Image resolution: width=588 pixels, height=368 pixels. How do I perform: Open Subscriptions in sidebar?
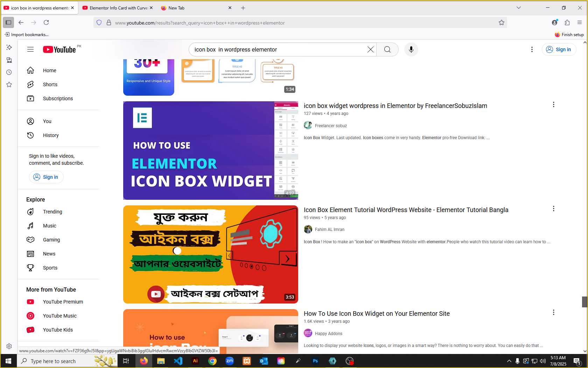tap(58, 98)
